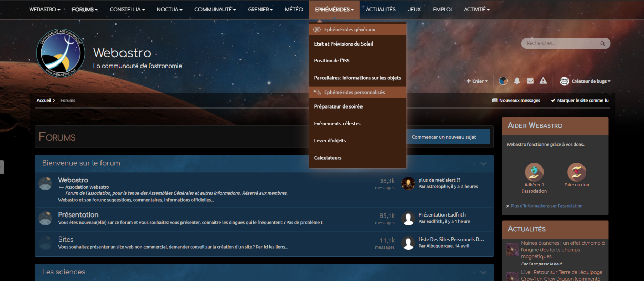This screenshot has height=281, width=644.
Task: Click Nouveaux messages link
Action: click(516, 101)
